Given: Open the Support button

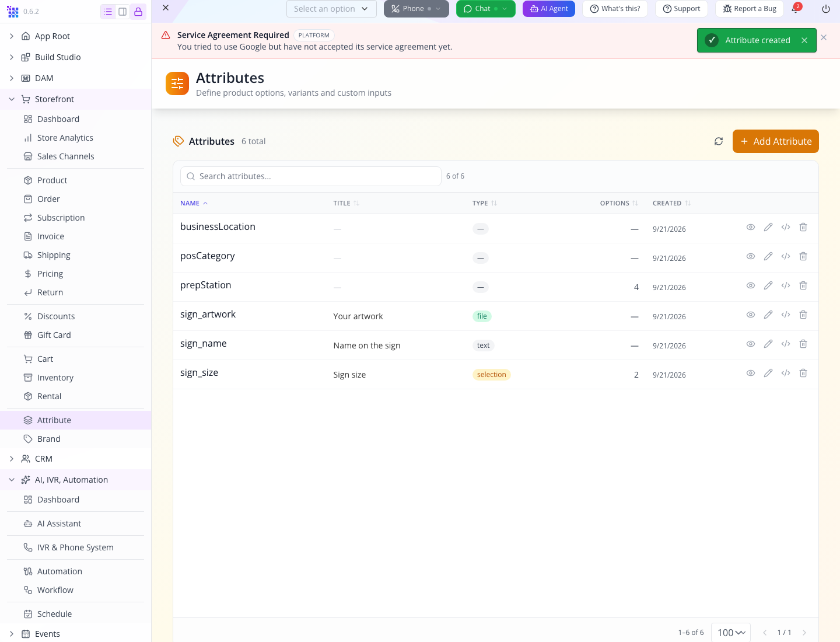Looking at the screenshot, I should point(681,9).
